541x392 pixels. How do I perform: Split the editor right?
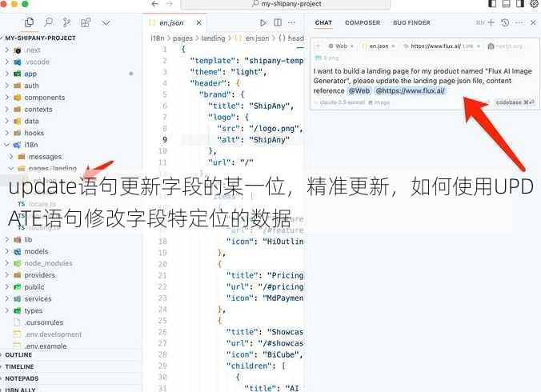coord(278,22)
